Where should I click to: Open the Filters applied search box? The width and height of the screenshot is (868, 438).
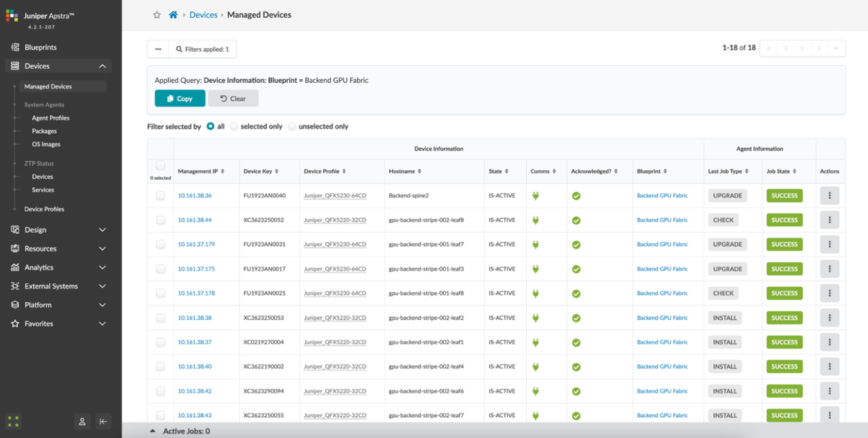tap(202, 49)
